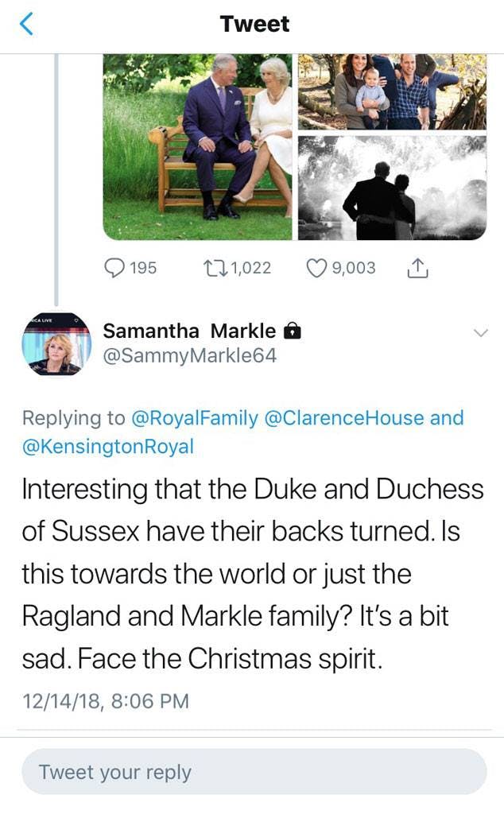This screenshot has height=814, width=504.
Task: Open the black and white couple photo
Action: point(392,188)
